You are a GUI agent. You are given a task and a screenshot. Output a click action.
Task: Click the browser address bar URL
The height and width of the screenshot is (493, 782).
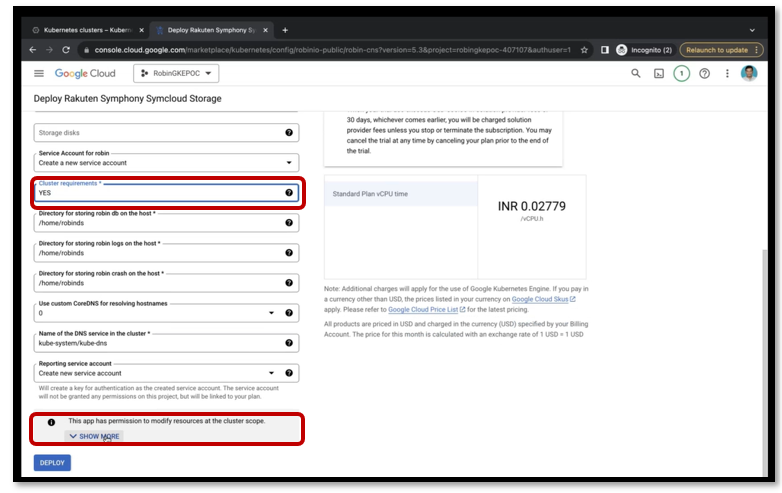[332, 50]
